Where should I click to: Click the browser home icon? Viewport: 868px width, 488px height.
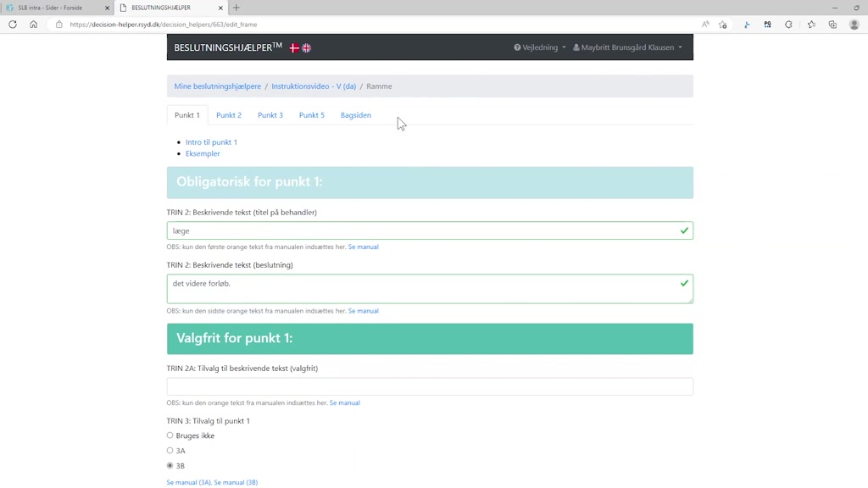34,25
